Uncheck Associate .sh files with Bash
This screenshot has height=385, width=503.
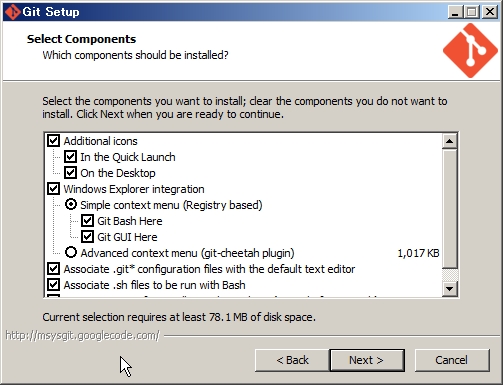click(x=53, y=285)
